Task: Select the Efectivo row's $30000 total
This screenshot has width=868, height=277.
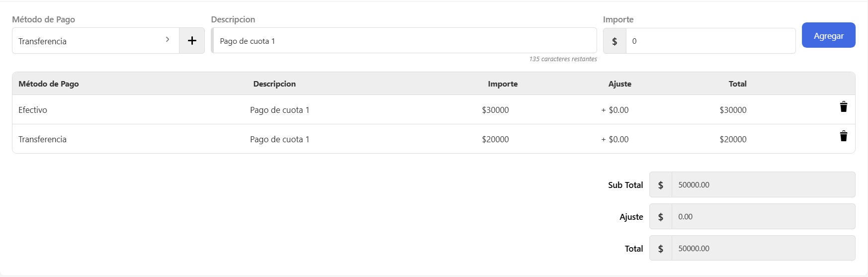Action: (733, 110)
